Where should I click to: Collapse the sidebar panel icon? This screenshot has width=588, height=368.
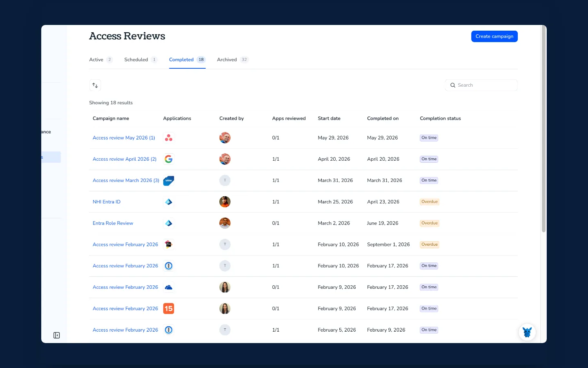pos(57,335)
